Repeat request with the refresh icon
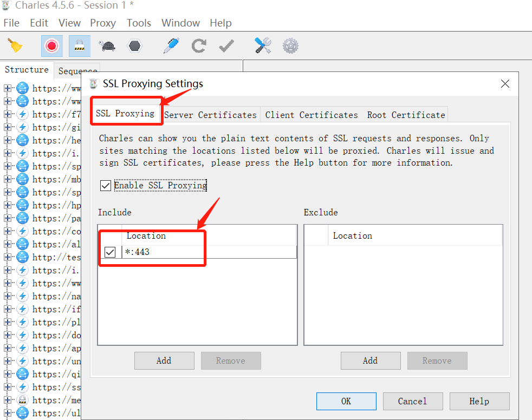Screen dimensions: 532x420 [199, 46]
